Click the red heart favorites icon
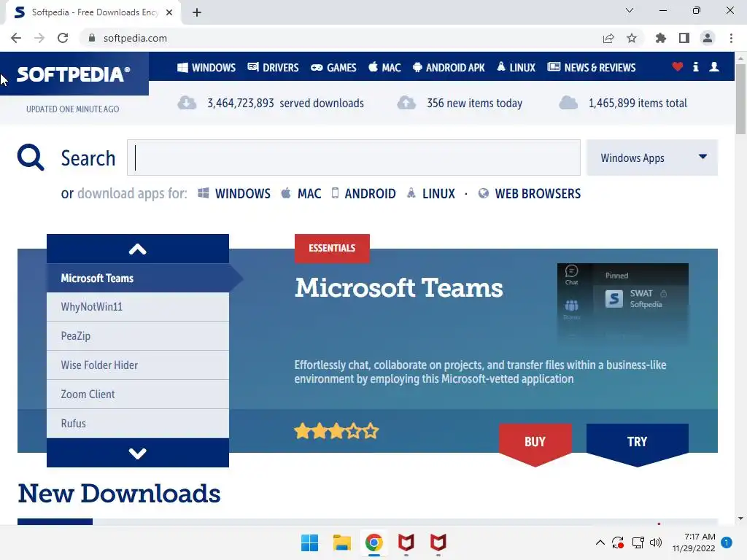The width and height of the screenshot is (747, 560). tap(677, 67)
